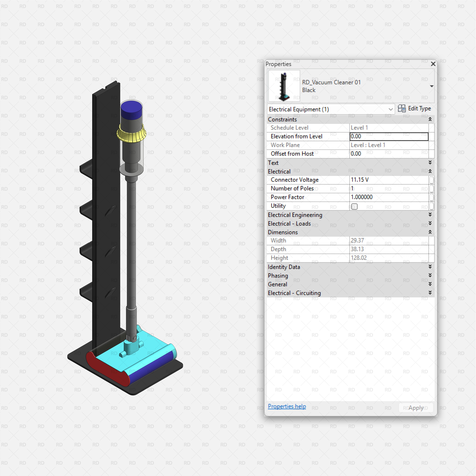Click the Elevation from Level input field
Viewport: 476px width, 476px height.
click(x=389, y=136)
